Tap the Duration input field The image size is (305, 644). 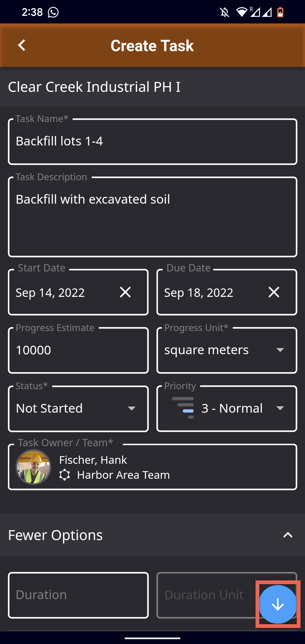pyautogui.click(x=78, y=595)
